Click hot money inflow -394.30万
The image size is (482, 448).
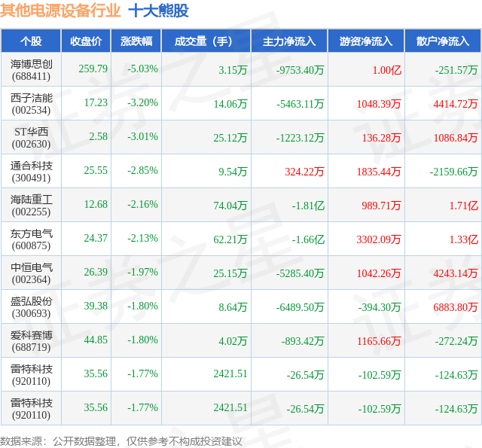(x=380, y=307)
